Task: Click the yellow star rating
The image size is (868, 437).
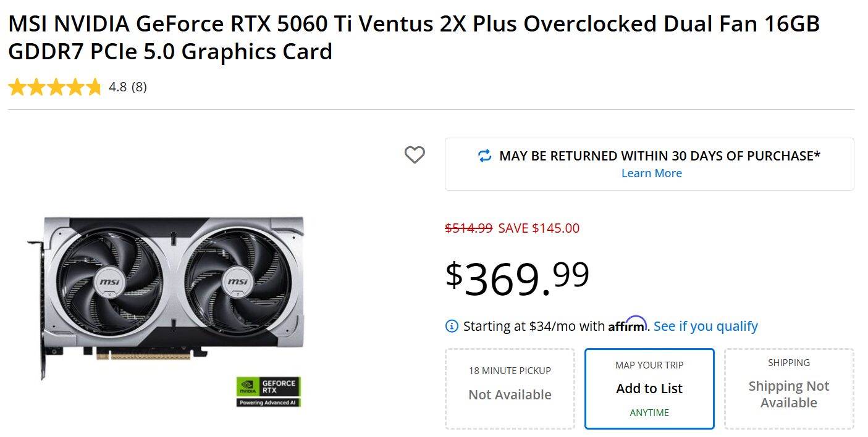Action: pos(54,87)
